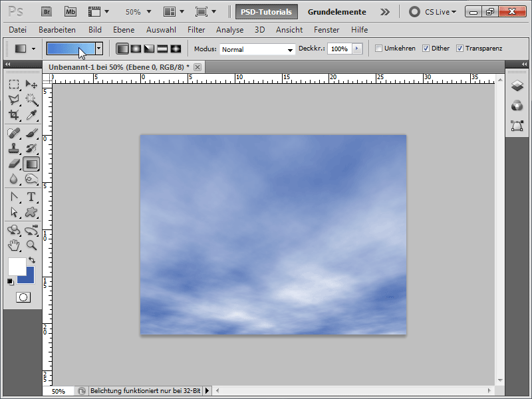Select the Polygonal Lasso tool
Image resolution: width=532 pixels, height=399 pixels.
click(13, 99)
